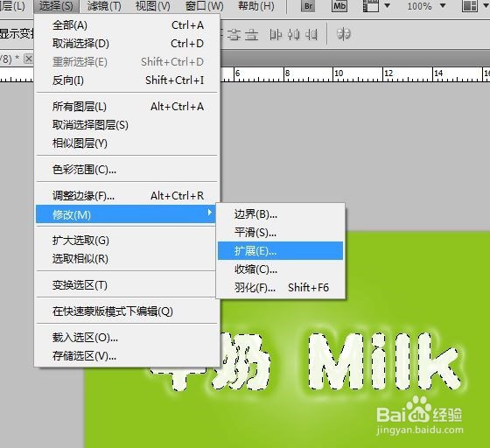Select 收缩(C)... in submenu
The width and height of the screenshot is (490, 448).
click(x=280, y=269)
